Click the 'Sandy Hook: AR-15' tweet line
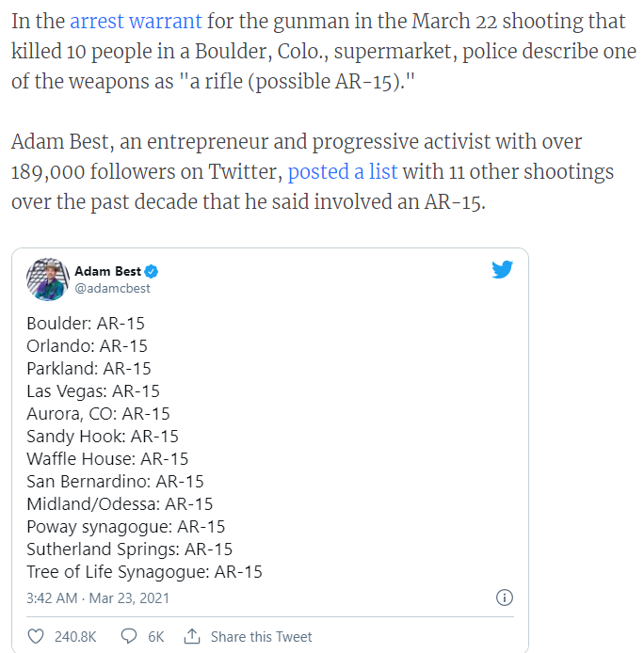 [103, 437]
